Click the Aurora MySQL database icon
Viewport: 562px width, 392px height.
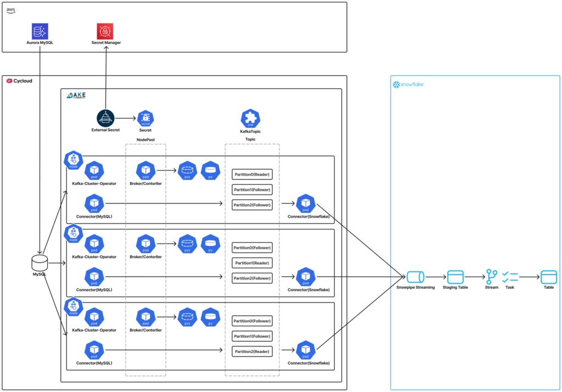(40, 31)
